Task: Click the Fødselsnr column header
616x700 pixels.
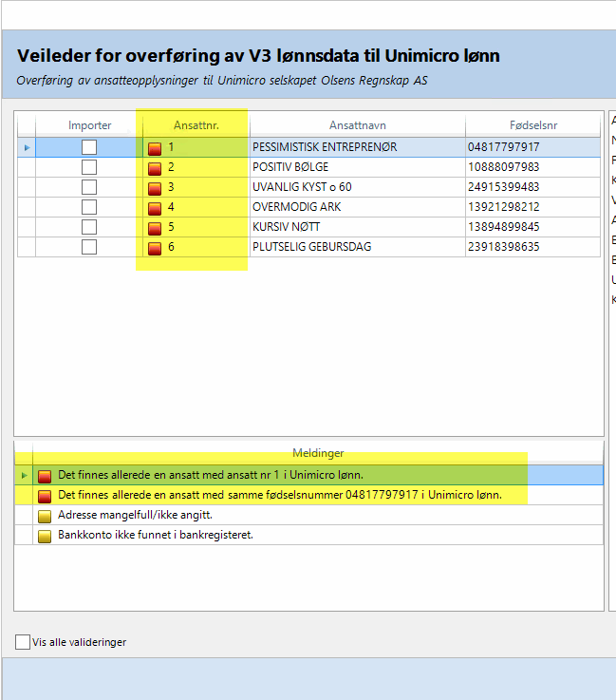Action: [533, 125]
